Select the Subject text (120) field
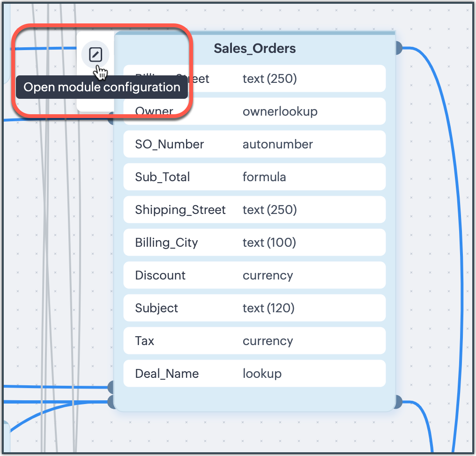This screenshot has width=476, height=456. click(x=254, y=308)
